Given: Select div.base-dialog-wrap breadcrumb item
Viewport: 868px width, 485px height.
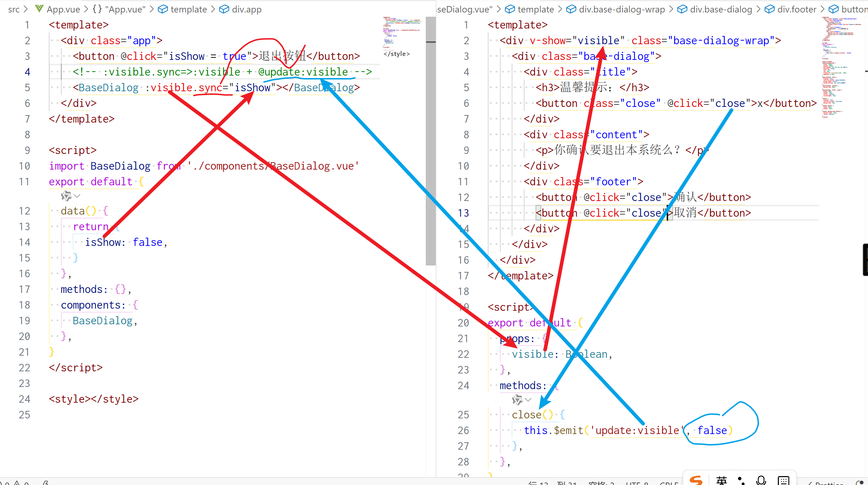Looking at the screenshot, I should (622, 9).
